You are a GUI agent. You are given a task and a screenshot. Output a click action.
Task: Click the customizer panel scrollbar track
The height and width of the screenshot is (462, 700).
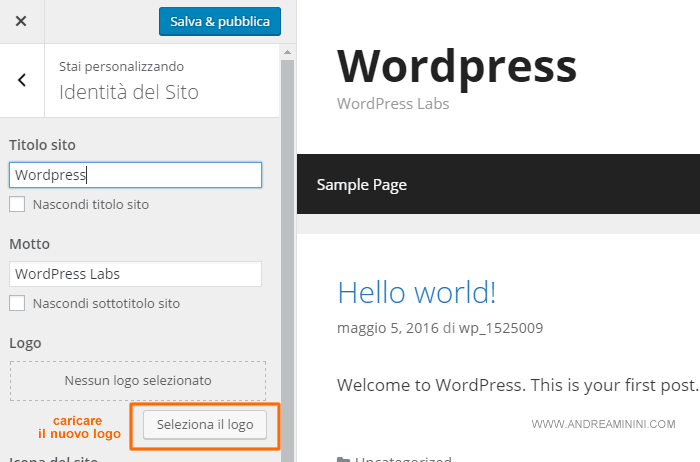(x=288, y=261)
